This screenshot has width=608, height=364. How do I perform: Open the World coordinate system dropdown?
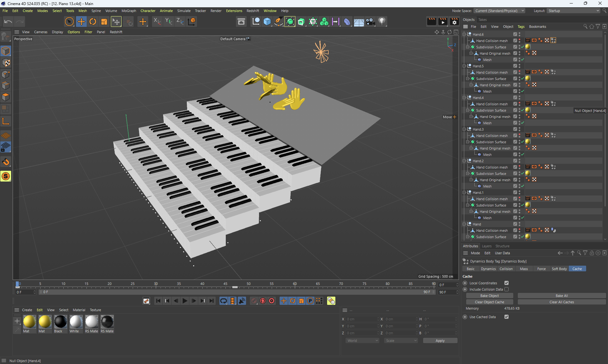(x=362, y=341)
